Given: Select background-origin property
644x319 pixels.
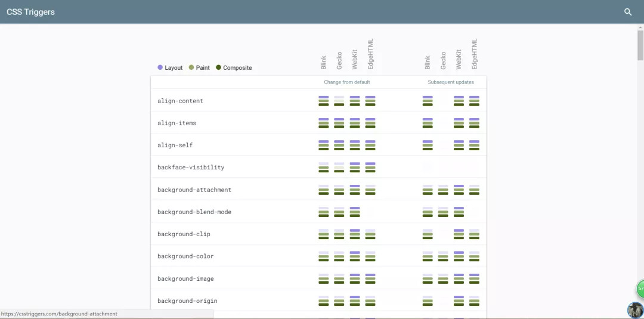Looking at the screenshot, I should click(x=187, y=301).
